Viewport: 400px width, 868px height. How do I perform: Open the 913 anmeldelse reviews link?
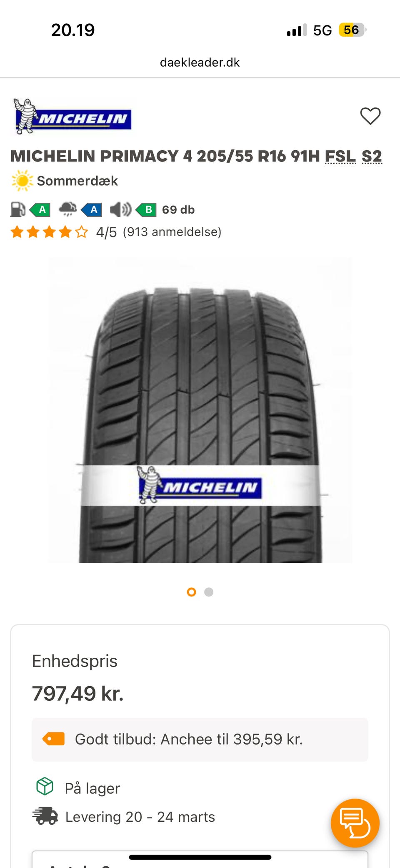pos(172,232)
